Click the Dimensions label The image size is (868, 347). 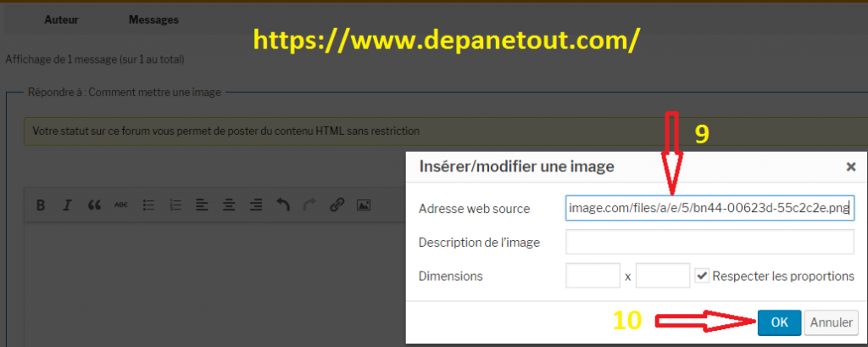pos(451,276)
